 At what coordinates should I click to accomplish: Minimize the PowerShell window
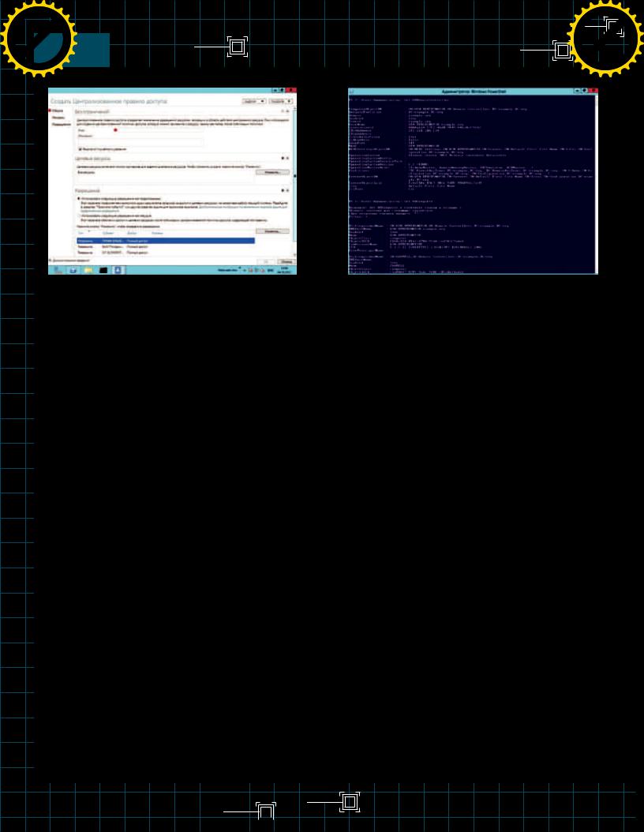pyautogui.click(x=577, y=91)
